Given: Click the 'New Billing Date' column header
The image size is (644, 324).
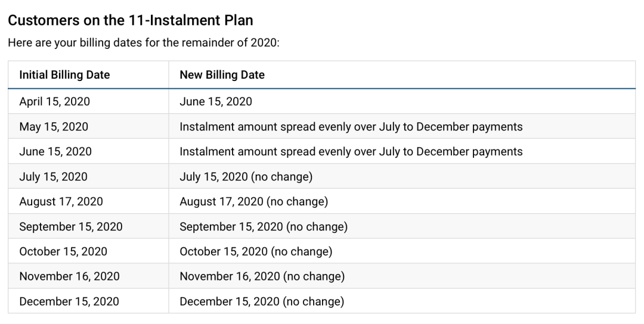Looking at the screenshot, I should pos(222,74).
